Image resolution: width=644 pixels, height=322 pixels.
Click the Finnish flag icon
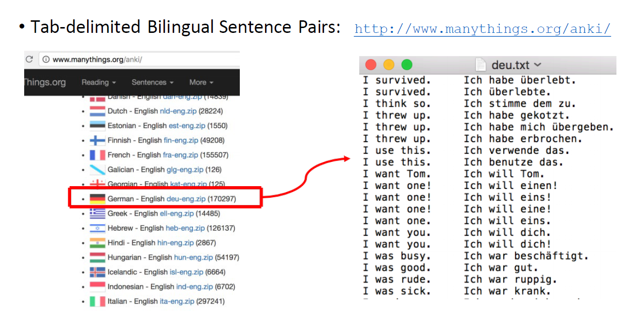(x=97, y=140)
